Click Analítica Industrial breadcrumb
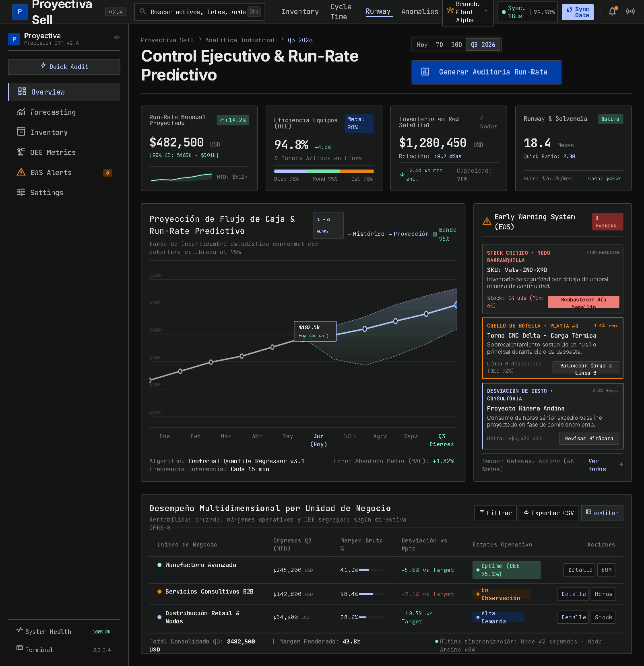The image size is (644, 666). 240,40
